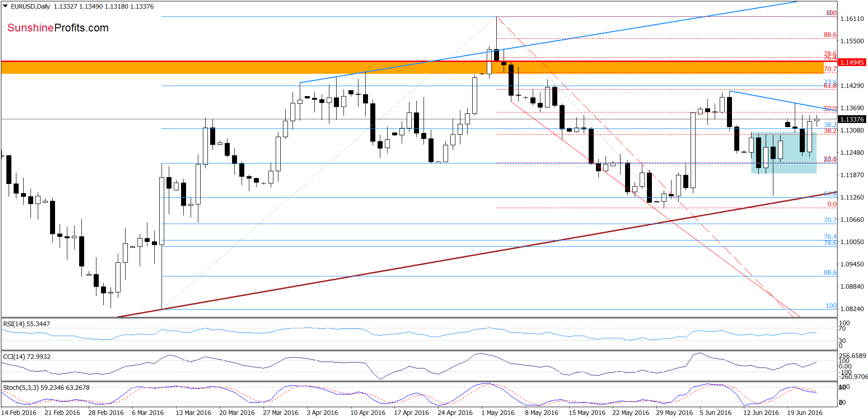Screen dimensions: 868x419
Task: Click the 12 Jun 2016 date label
Action: point(761,413)
